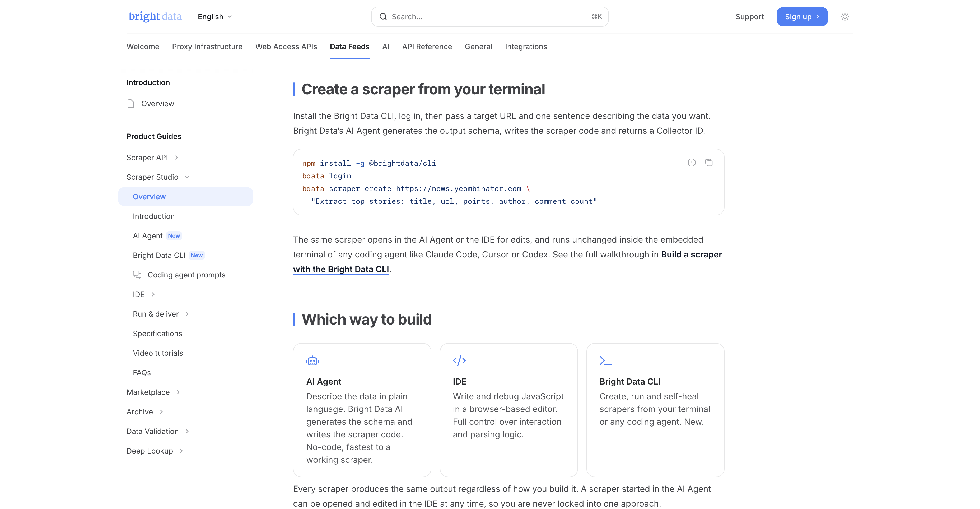The image size is (980, 509).
Task: Click the report issue icon in code block
Action: 691,163
